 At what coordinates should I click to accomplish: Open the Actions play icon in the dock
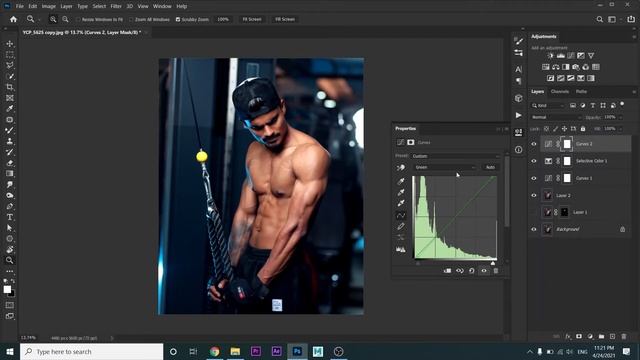(518, 116)
